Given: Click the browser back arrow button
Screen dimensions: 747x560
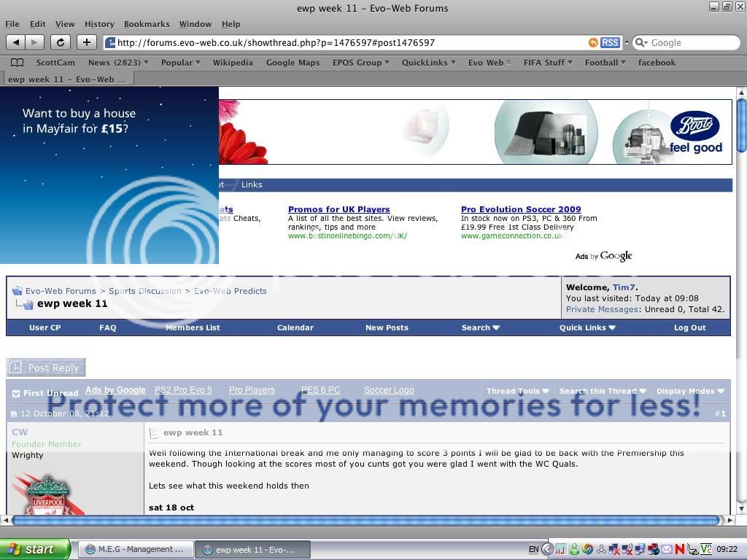Looking at the screenshot, I should tap(16, 42).
